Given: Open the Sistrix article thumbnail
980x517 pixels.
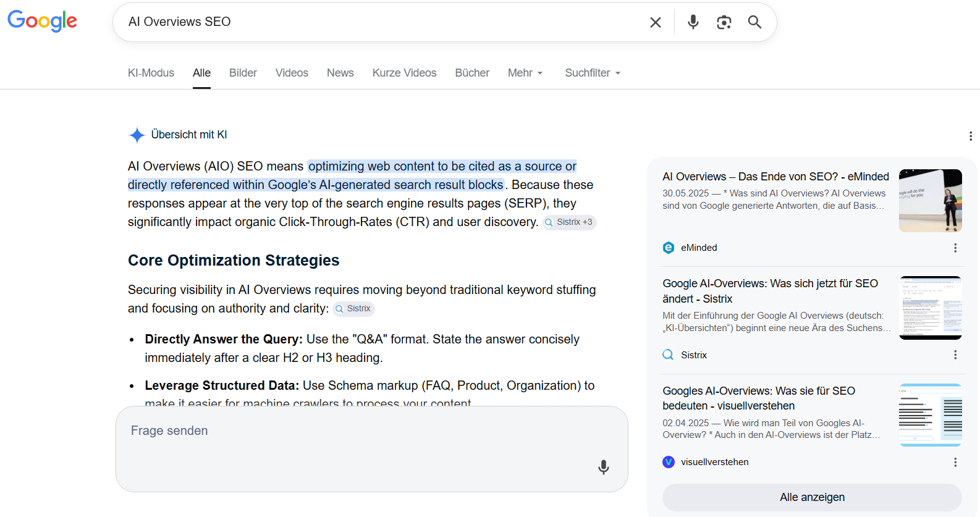Looking at the screenshot, I should (931, 308).
